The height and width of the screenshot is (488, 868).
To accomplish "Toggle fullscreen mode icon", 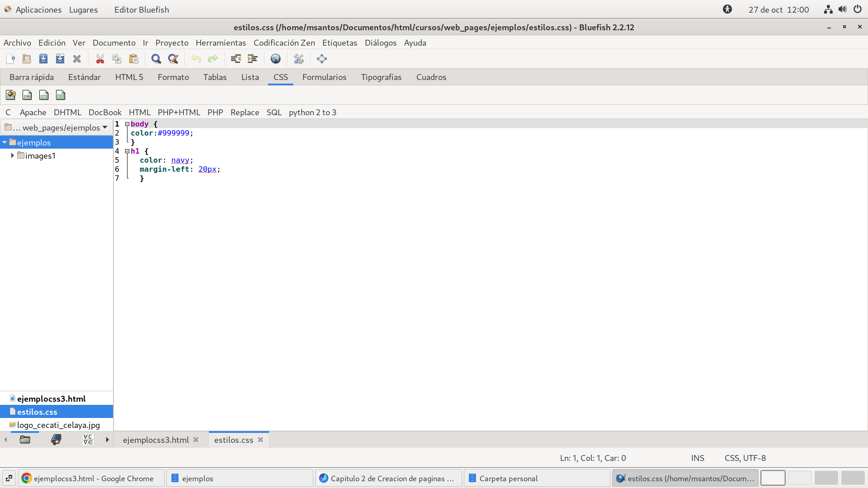I will click(x=322, y=59).
